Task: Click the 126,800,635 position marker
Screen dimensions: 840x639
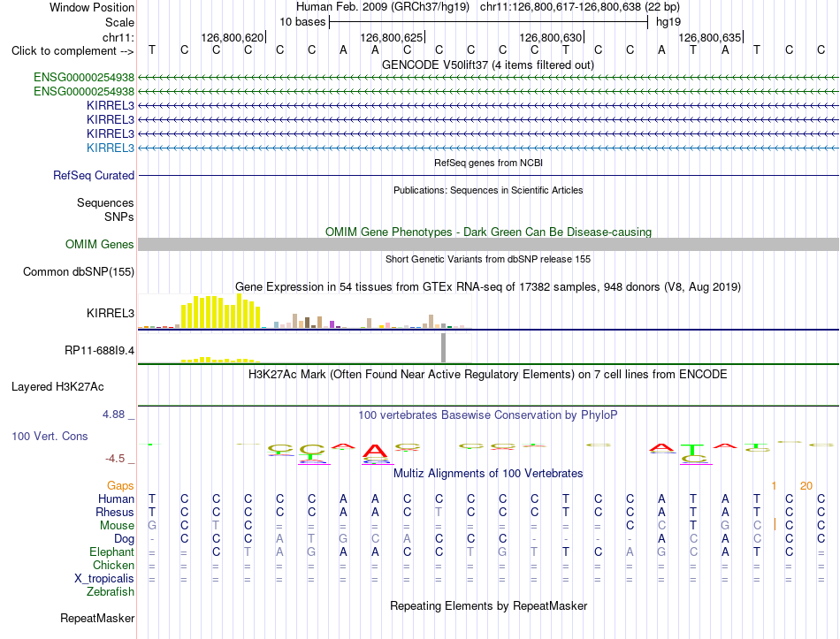Action: click(710, 37)
